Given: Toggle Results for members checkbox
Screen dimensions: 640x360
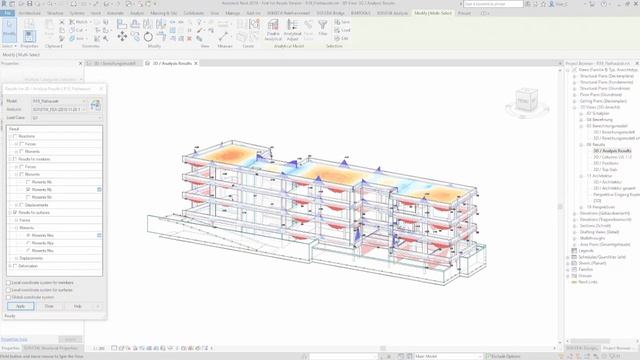Looking at the screenshot, I should tap(15, 159).
